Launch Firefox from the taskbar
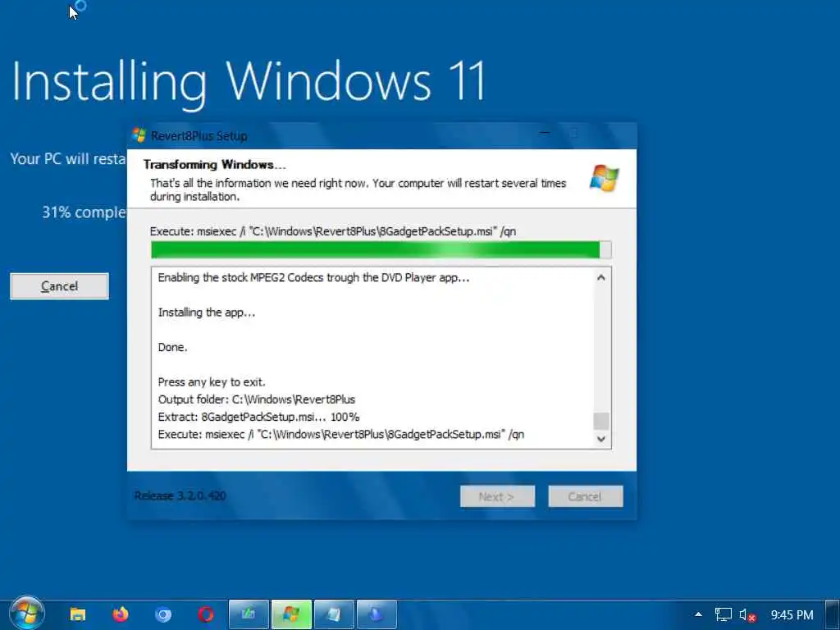The height and width of the screenshot is (630, 840). pyautogui.click(x=121, y=614)
